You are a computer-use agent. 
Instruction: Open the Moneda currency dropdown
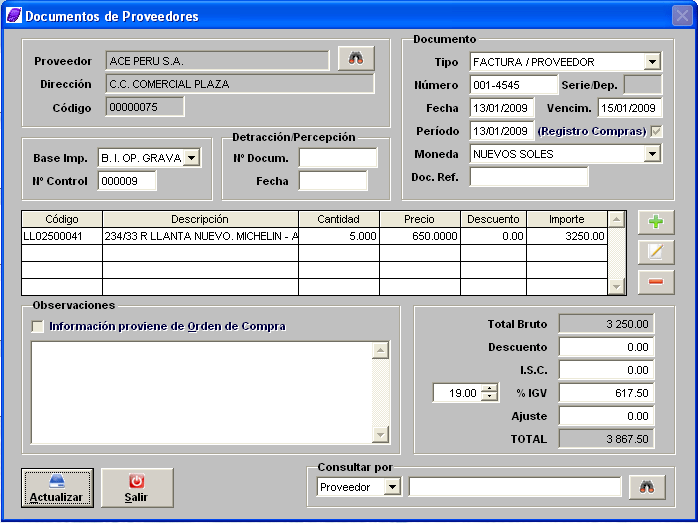click(x=652, y=154)
